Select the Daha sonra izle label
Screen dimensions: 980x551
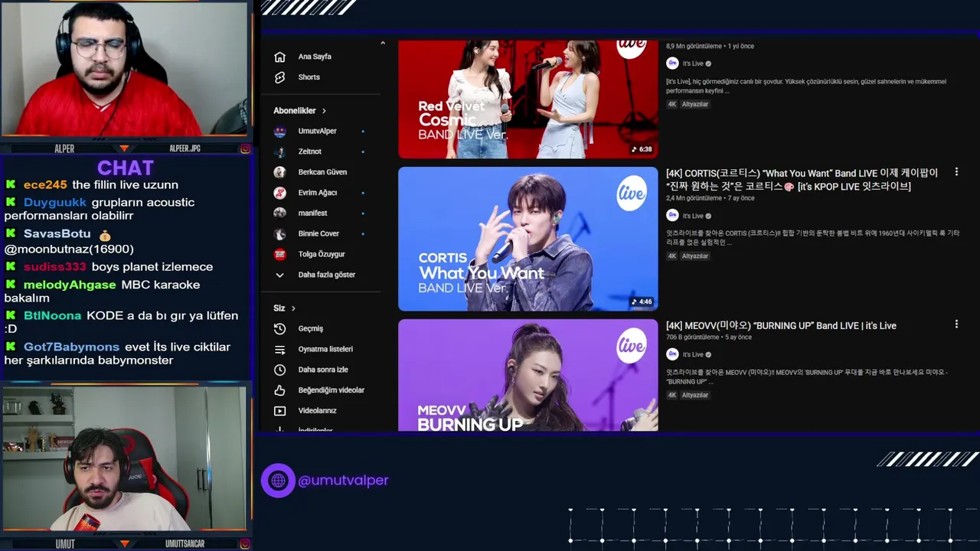(x=323, y=370)
